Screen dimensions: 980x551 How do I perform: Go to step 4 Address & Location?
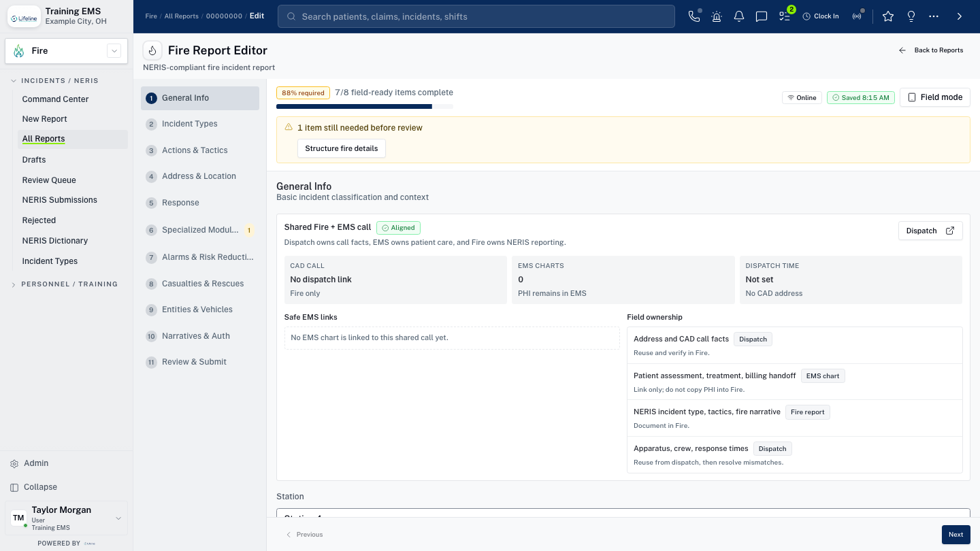click(x=200, y=176)
